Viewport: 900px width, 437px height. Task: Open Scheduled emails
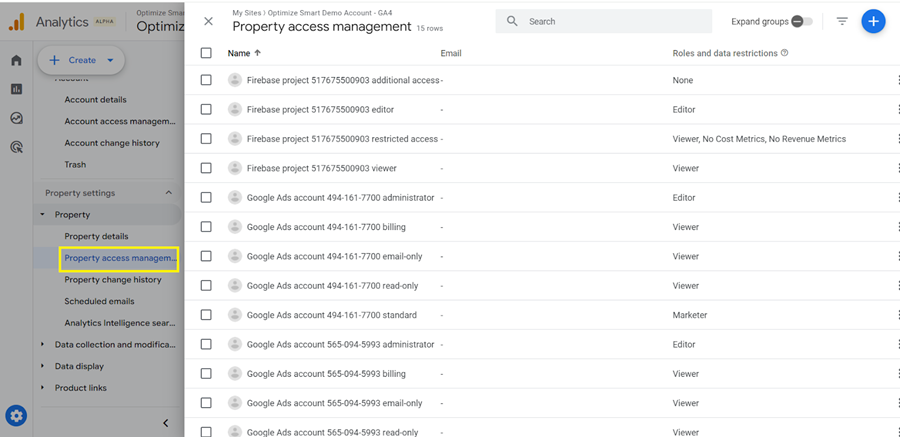[99, 301]
